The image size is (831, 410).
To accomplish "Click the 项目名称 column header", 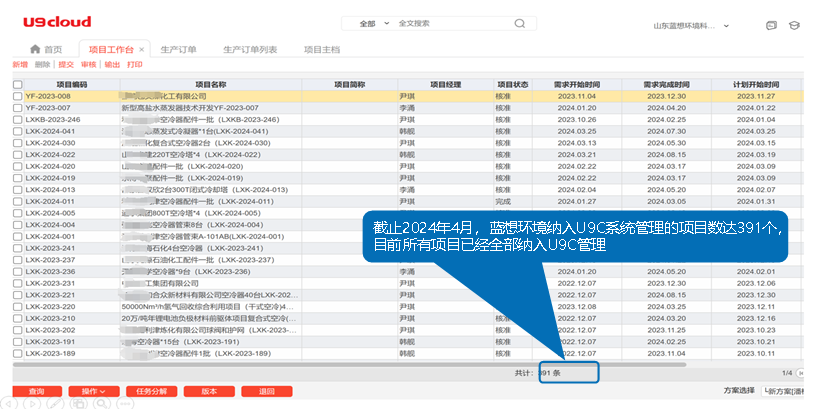I will [211, 84].
